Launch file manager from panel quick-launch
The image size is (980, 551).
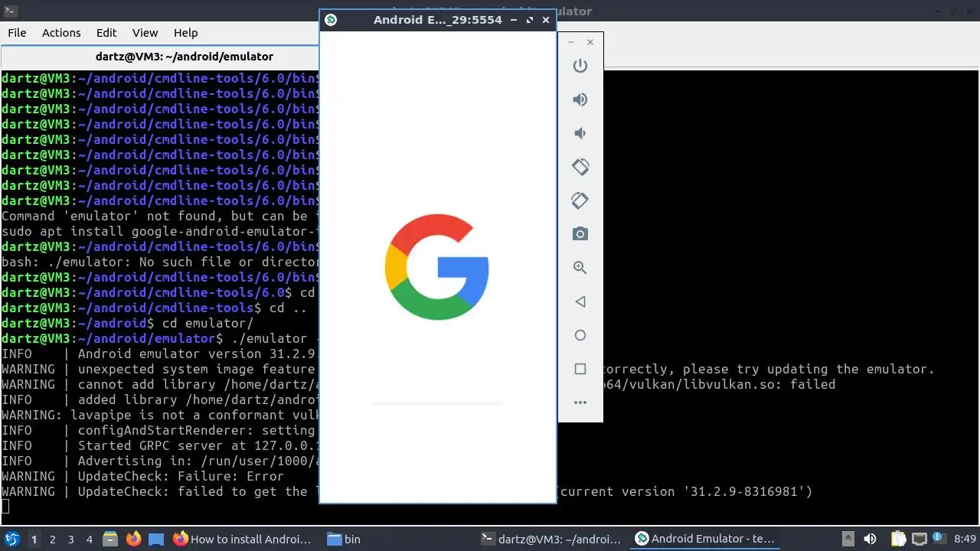coord(110,539)
